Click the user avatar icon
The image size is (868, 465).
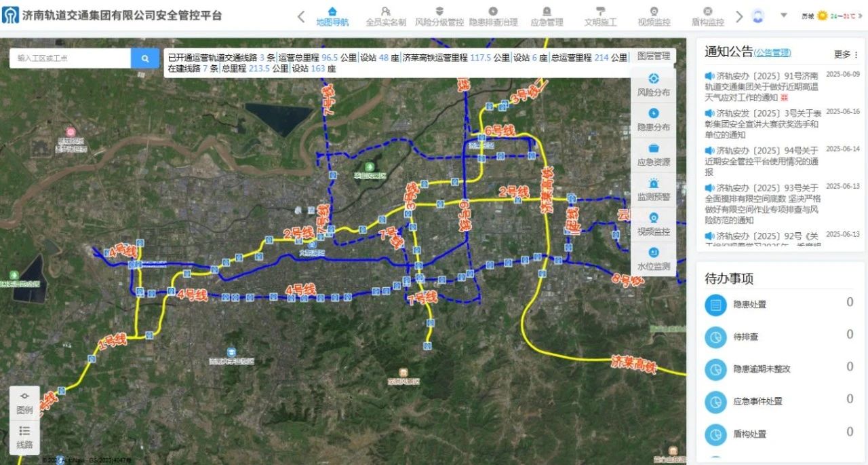(758, 16)
